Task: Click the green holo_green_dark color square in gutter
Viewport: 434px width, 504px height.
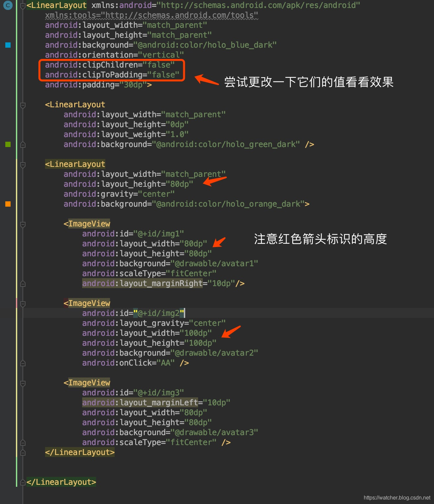Action: [x=8, y=144]
